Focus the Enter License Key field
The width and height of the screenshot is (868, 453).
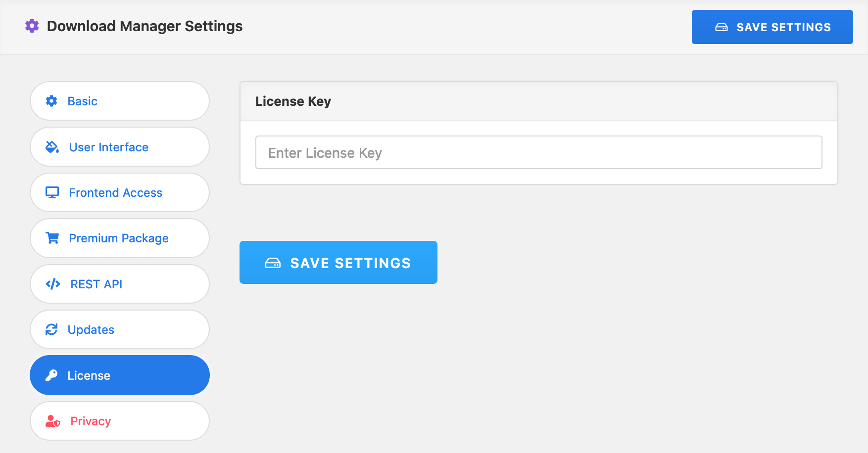538,153
